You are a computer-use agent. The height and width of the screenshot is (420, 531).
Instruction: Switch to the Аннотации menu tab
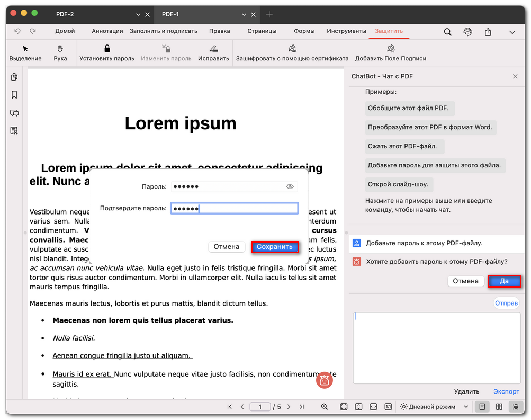107,31
